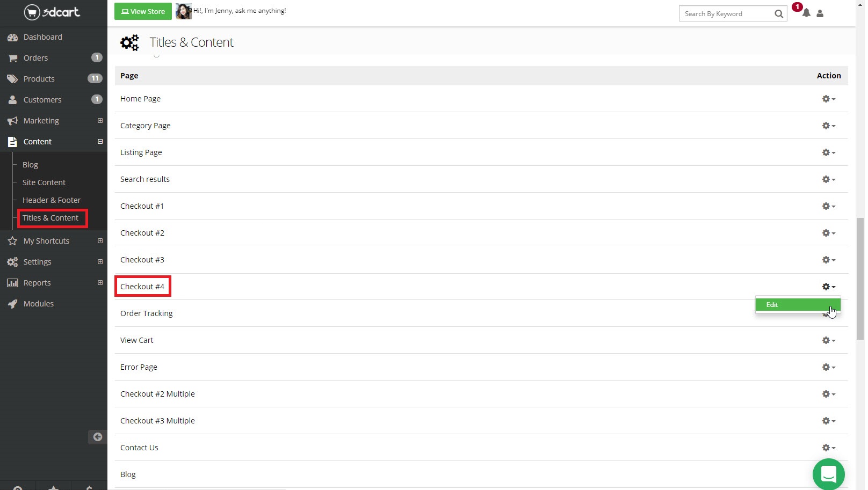Viewport: 868px width, 490px height.
Task: Click the Modules rocket icon
Action: [12, 304]
